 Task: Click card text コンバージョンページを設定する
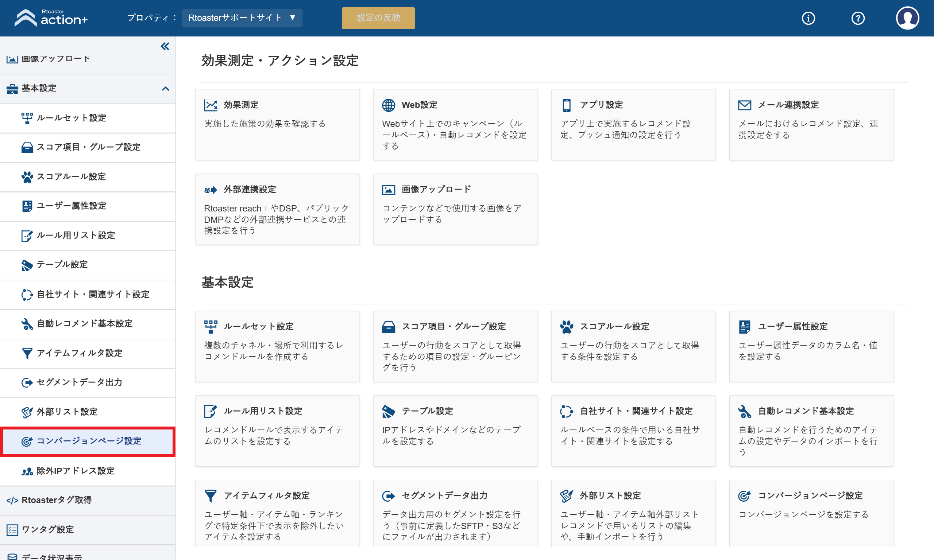pyautogui.click(x=803, y=515)
